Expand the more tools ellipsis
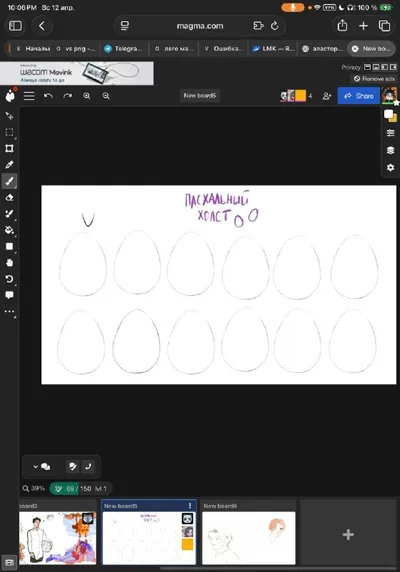The image size is (400, 572). (9, 312)
